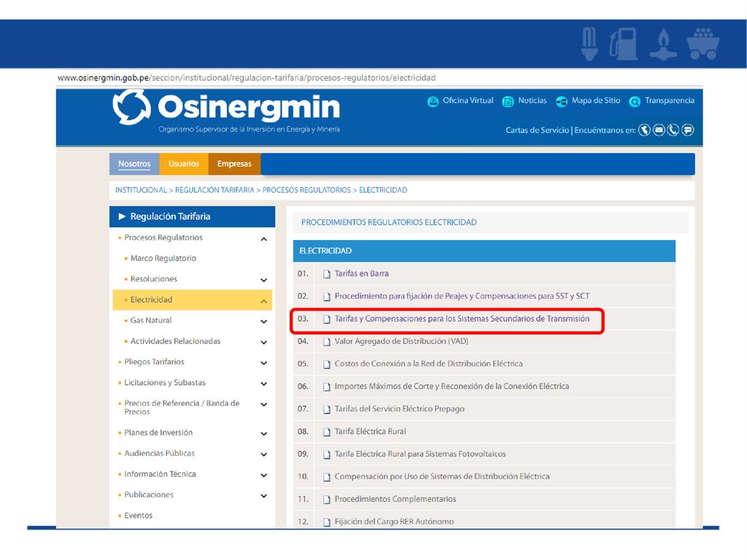Click the Osinergmin logo
The image size is (747, 560).
pyautogui.click(x=226, y=109)
